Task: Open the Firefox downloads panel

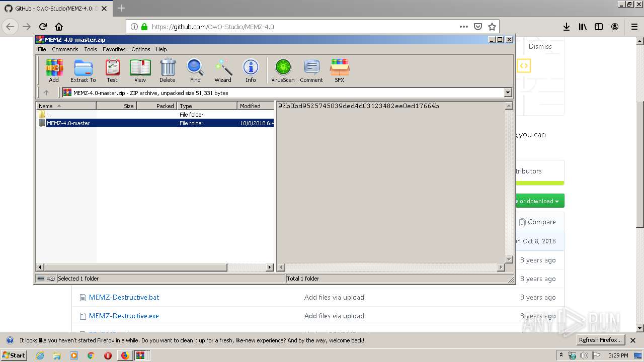Action: pos(567,27)
